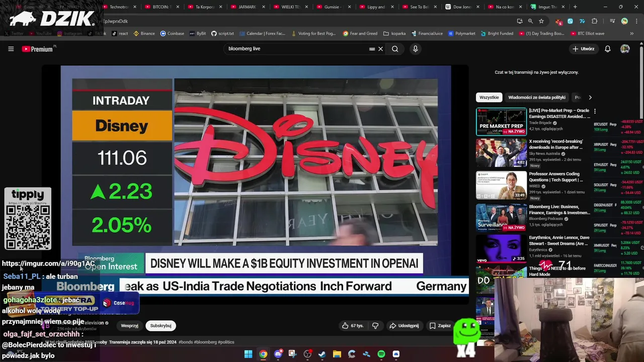Screen dimensions: 644x362
Task: Open Discord from the taskbar
Action: point(278,354)
